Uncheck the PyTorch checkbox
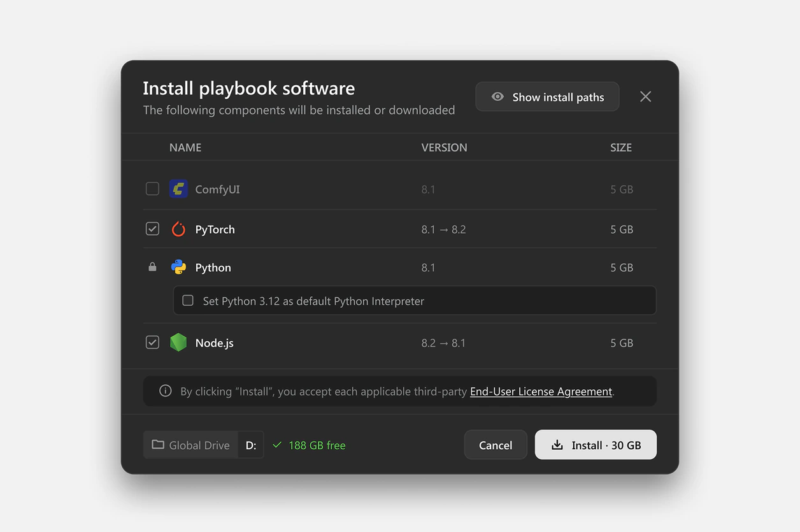Viewport: 800px width, 532px height. tap(152, 229)
